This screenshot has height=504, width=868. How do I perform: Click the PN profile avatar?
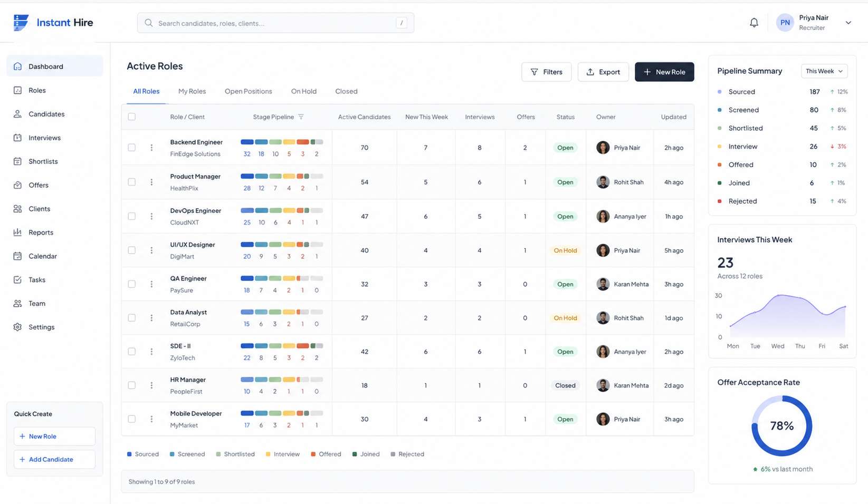[785, 23]
